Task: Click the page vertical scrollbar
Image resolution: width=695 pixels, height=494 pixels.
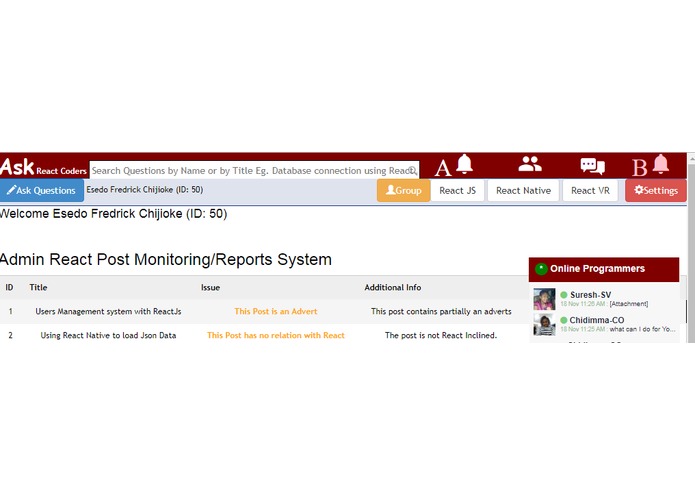Action: tap(691, 248)
